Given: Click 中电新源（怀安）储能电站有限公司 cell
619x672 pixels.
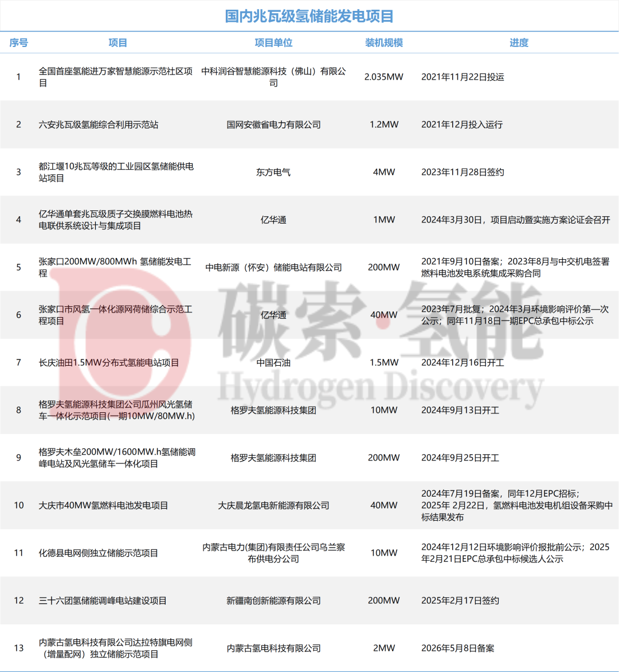Looking at the screenshot, I should tap(273, 267).
